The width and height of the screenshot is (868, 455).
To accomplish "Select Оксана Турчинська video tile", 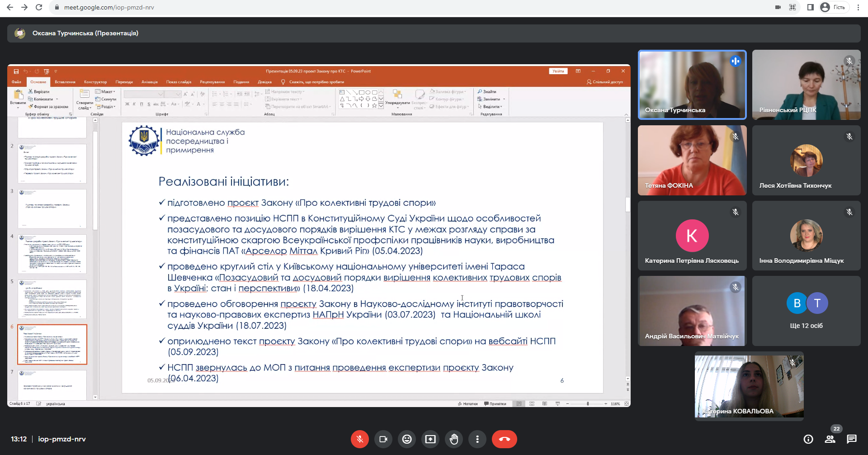I will tap(692, 85).
